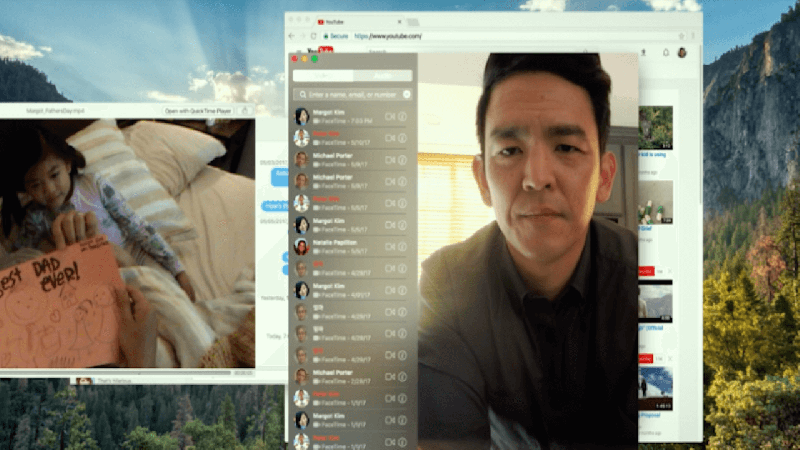Switch to the Audio tab in FaceTime
800x450 pixels.
[381, 75]
